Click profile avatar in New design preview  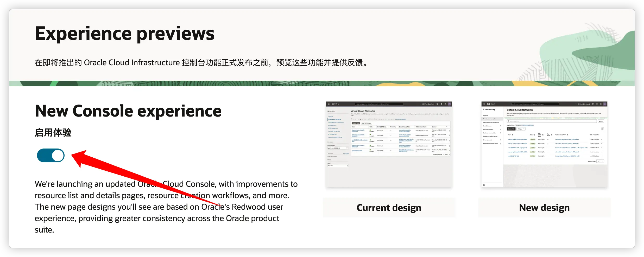coord(605,104)
